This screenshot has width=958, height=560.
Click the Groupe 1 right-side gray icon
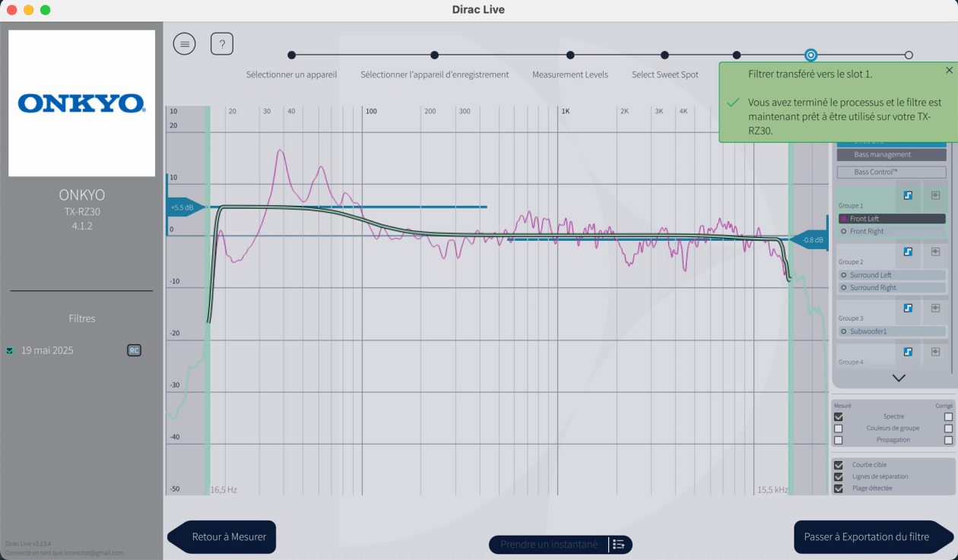(x=935, y=195)
